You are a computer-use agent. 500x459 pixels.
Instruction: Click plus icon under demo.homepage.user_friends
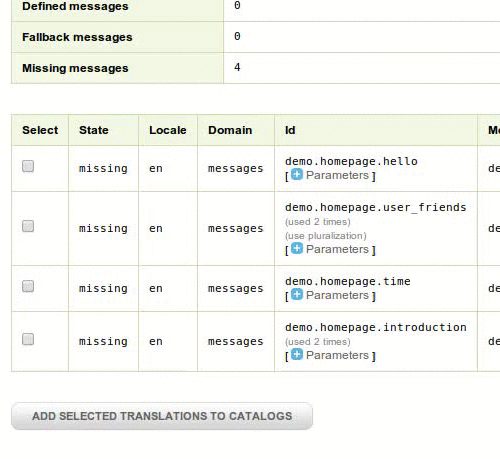(297, 248)
